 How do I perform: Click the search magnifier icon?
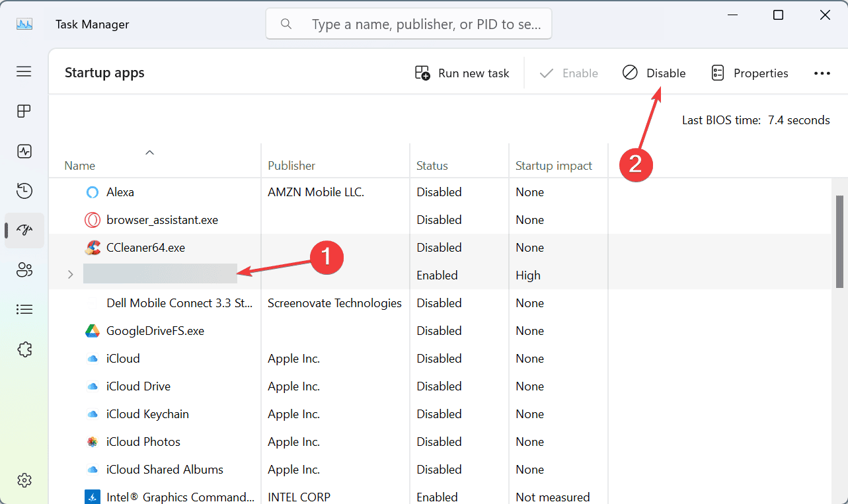tap(286, 24)
